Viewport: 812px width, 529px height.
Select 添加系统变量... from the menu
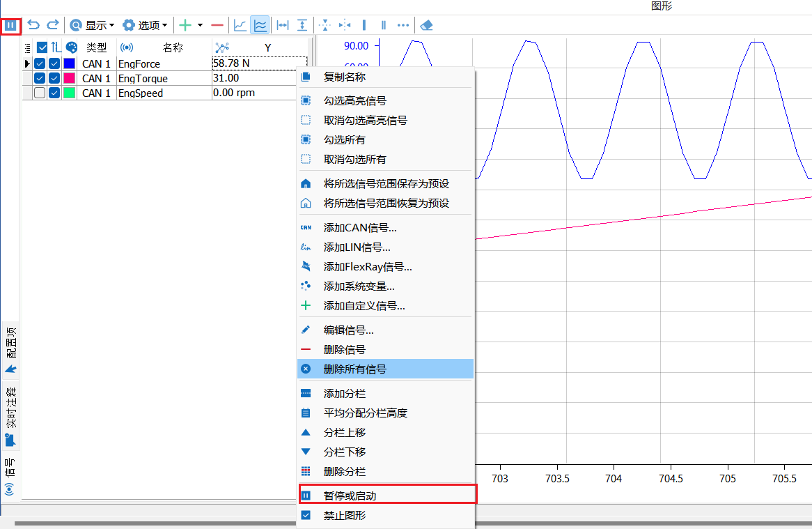(x=386, y=286)
